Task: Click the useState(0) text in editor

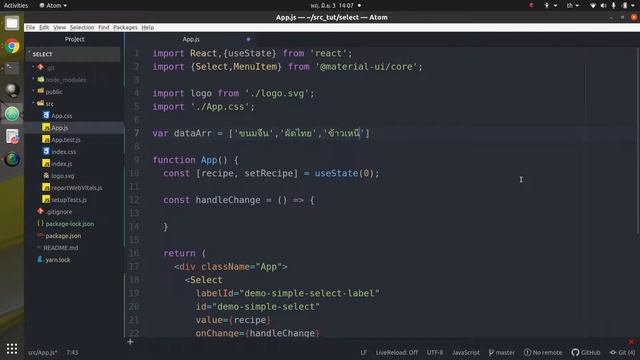Action: [x=344, y=173]
